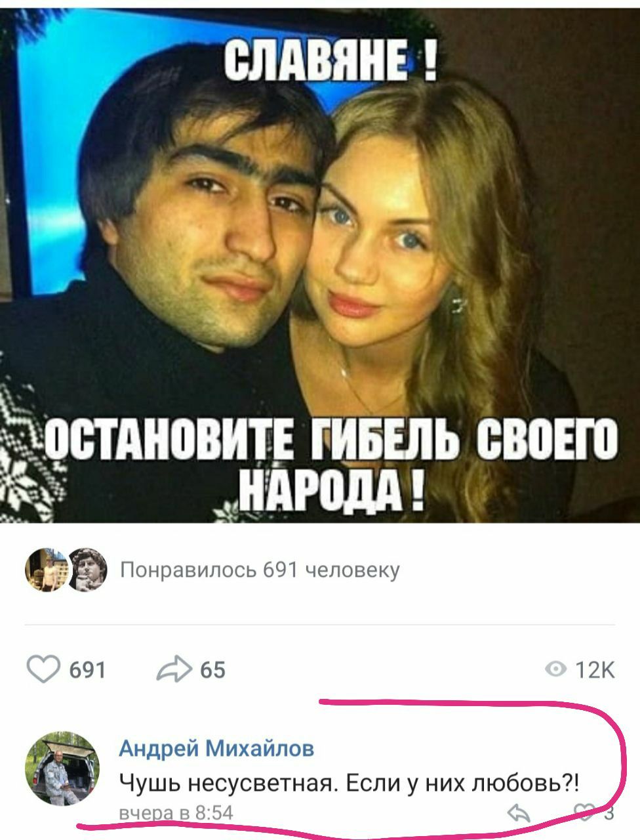Open the meme photo of the couple
640x840 pixels.
point(320,261)
